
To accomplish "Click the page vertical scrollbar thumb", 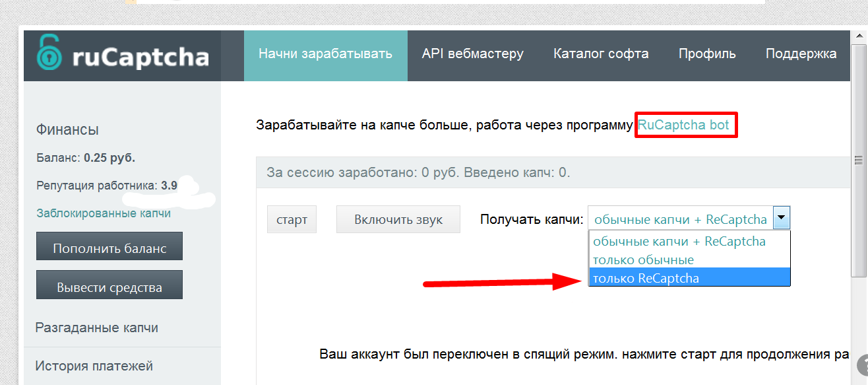I will (x=858, y=160).
